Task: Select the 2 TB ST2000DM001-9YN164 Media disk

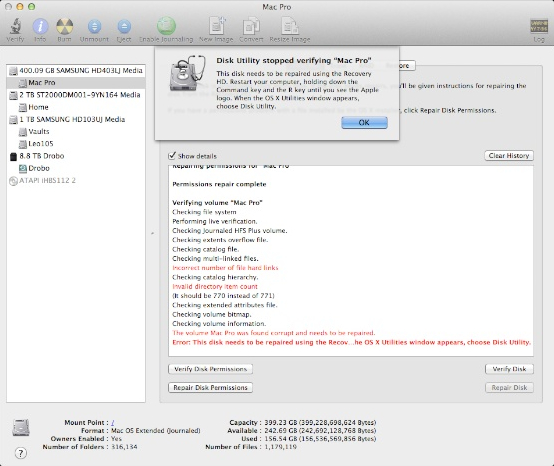Action: pos(76,95)
